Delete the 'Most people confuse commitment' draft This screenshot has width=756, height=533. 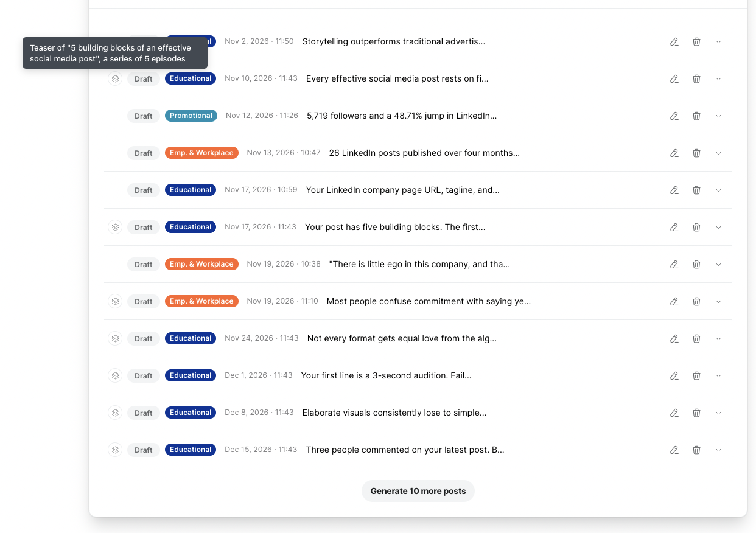(696, 302)
